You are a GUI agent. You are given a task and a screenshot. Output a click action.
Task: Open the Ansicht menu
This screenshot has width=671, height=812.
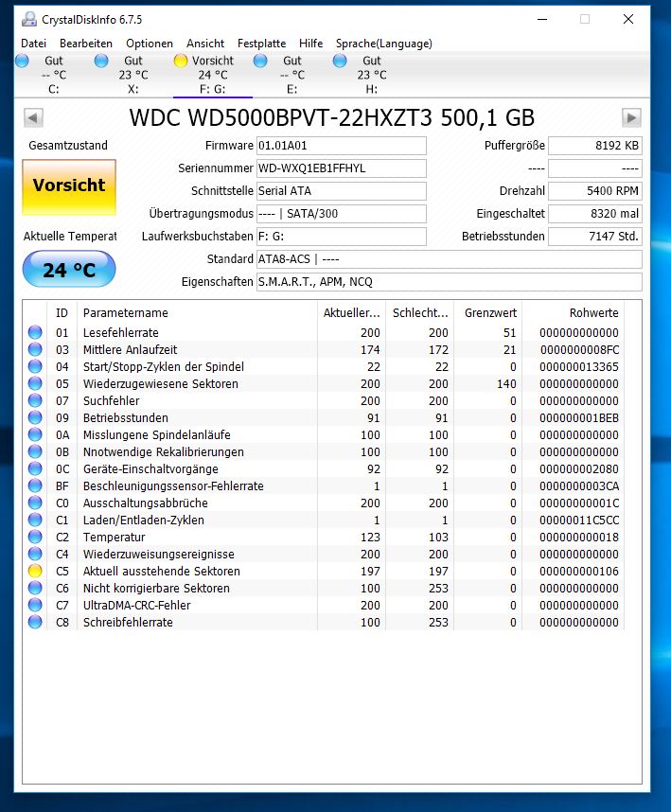coord(205,44)
